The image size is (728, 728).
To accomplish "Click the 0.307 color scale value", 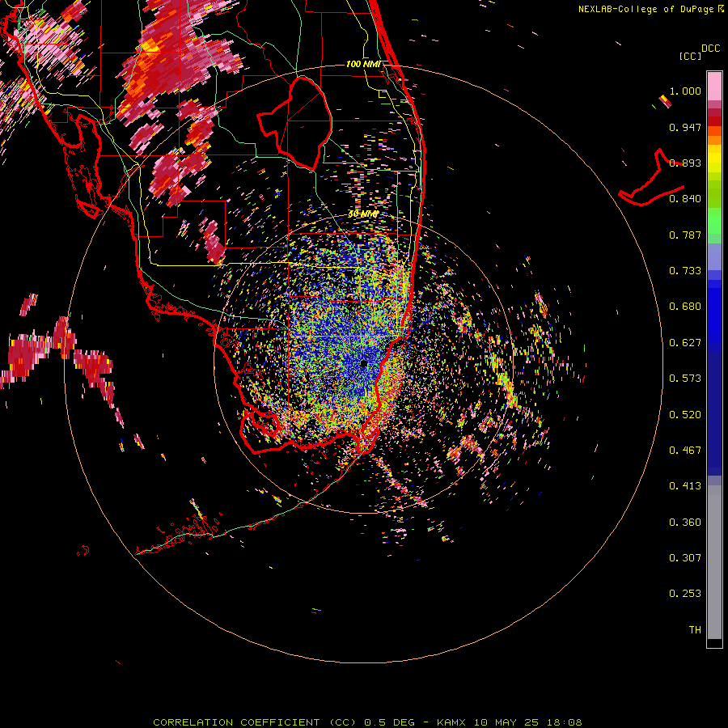I will point(685,558).
